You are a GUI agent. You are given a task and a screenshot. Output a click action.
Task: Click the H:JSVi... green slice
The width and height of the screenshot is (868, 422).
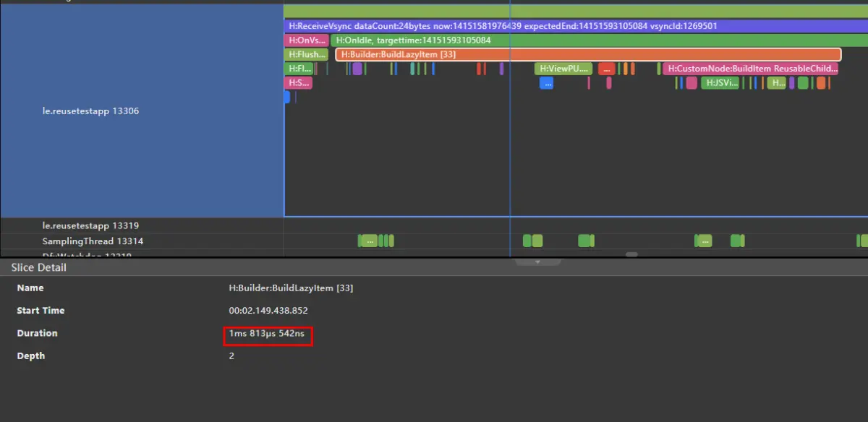pyautogui.click(x=720, y=83)
